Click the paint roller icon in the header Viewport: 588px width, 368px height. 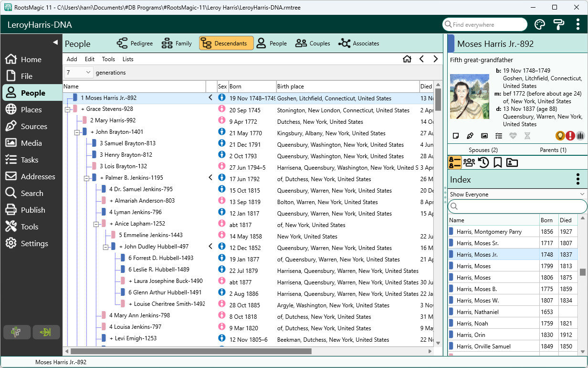point(559,25)
